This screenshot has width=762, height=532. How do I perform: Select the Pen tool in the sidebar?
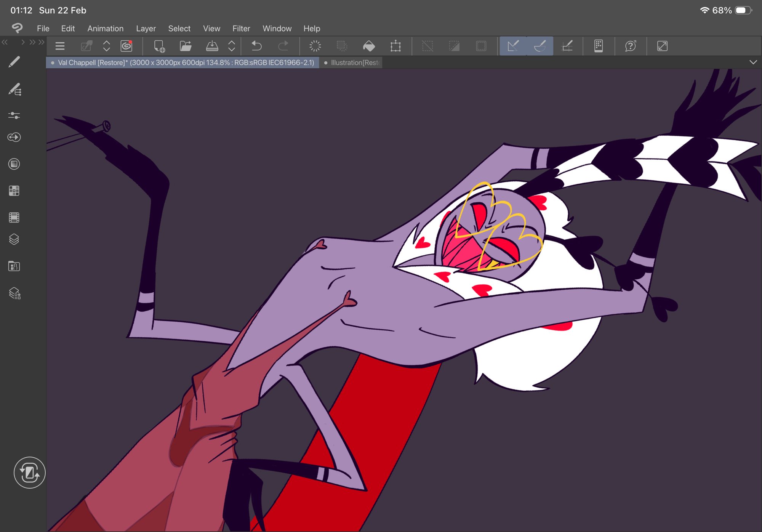point(14,62)
